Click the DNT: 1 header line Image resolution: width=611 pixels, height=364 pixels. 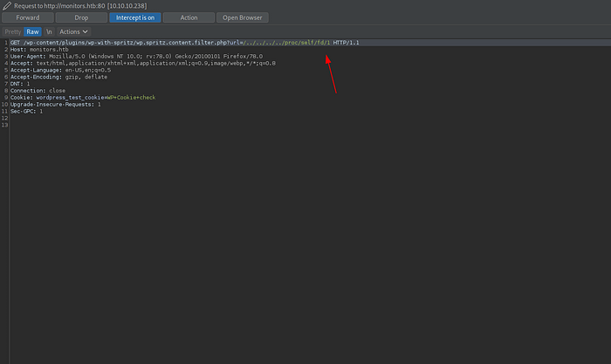tap(20, 84)
